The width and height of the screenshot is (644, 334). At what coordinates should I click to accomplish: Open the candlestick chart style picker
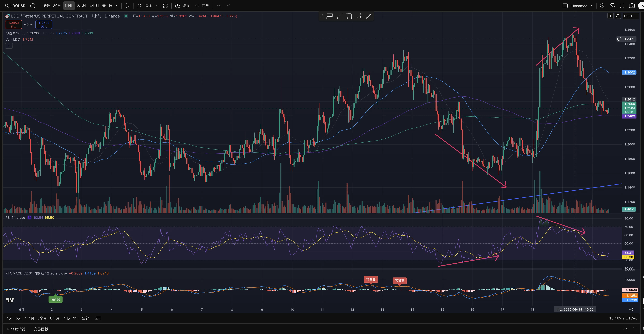tap(128, 5)
